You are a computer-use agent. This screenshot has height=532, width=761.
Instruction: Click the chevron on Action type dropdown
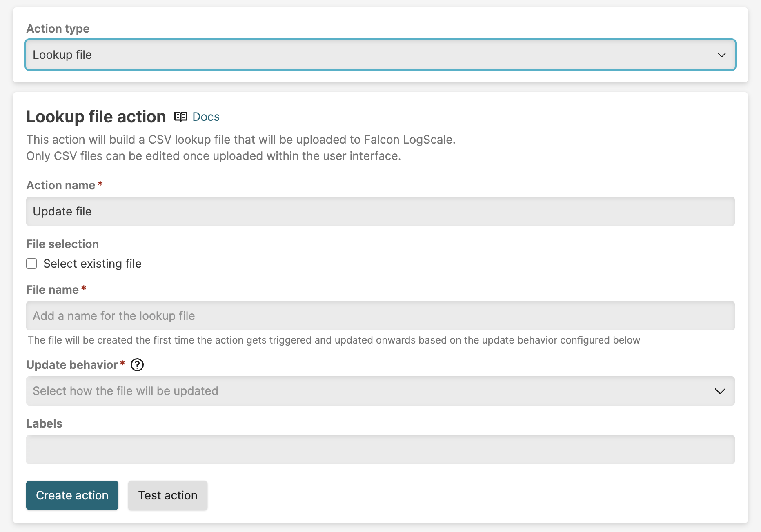(721, 55)
